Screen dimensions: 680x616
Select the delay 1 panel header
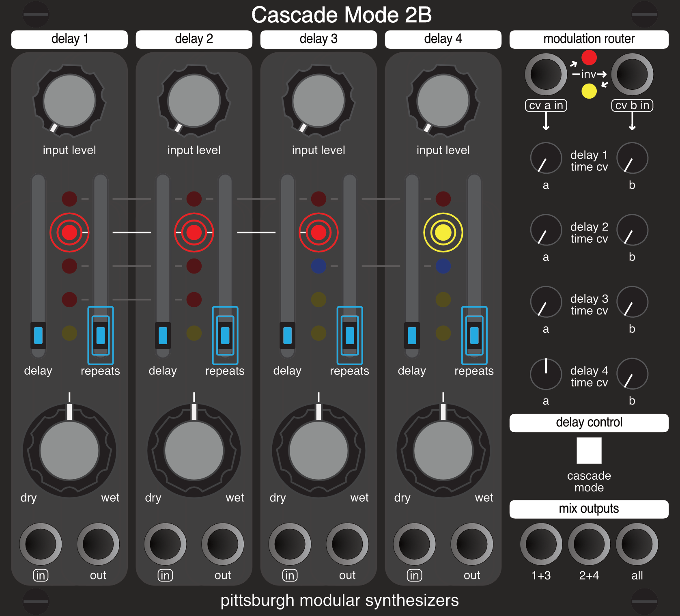click(x=69, y=39)
